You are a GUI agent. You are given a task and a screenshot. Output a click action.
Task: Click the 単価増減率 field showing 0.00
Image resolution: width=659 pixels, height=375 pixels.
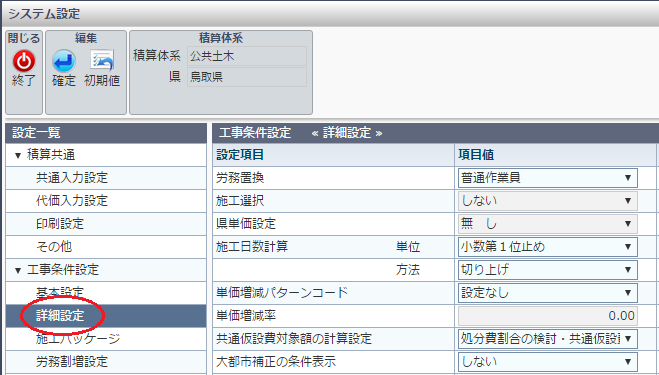pos(548,316)
